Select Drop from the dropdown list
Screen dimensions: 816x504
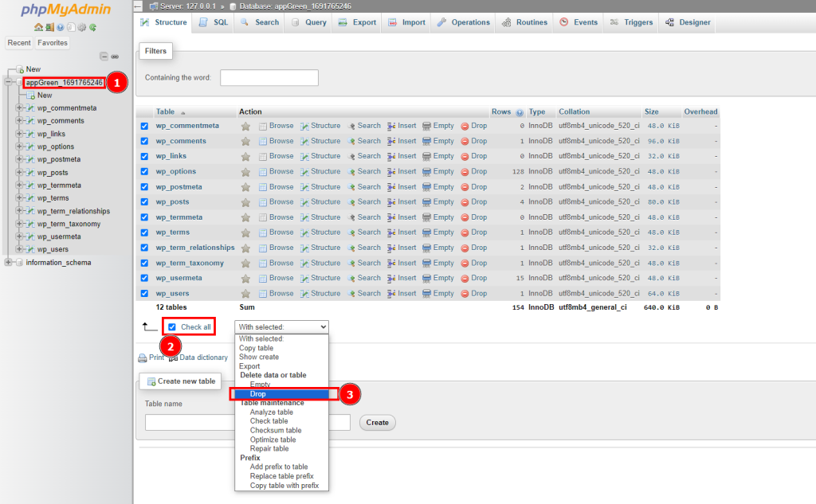click(281, 394)
